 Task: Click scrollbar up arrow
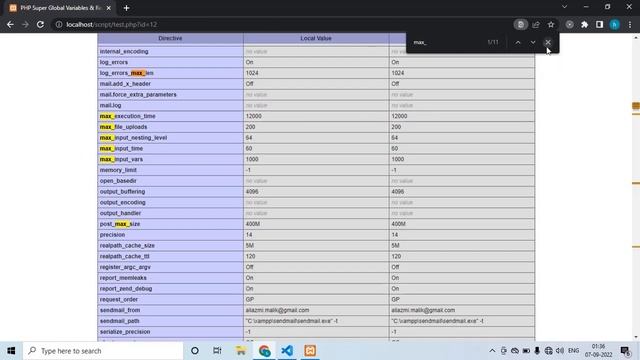(636, 37)
